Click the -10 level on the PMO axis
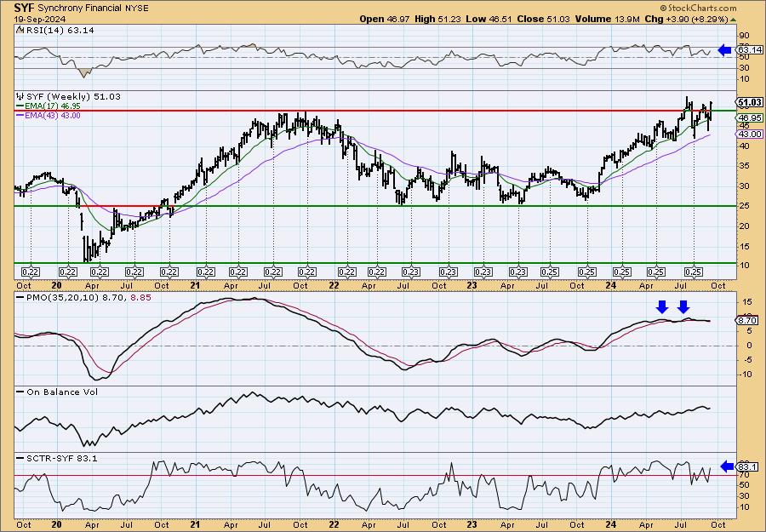 [x=746, y=375]
